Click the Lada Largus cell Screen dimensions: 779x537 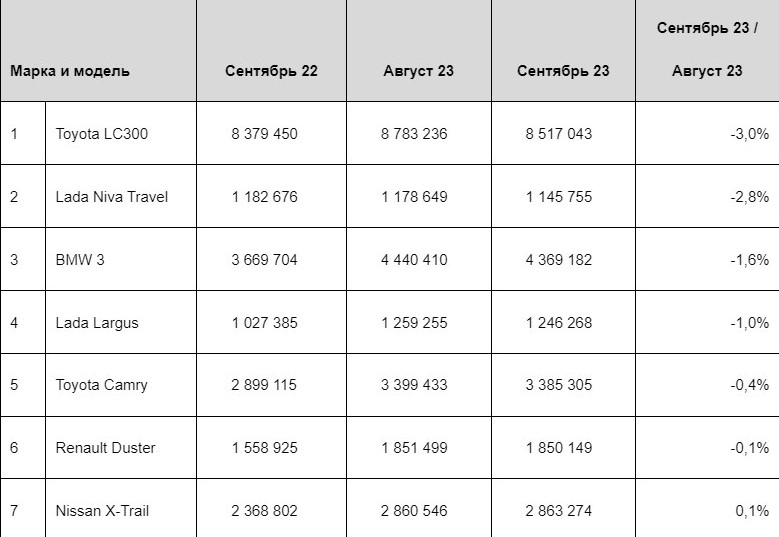[x=97, y=323]
